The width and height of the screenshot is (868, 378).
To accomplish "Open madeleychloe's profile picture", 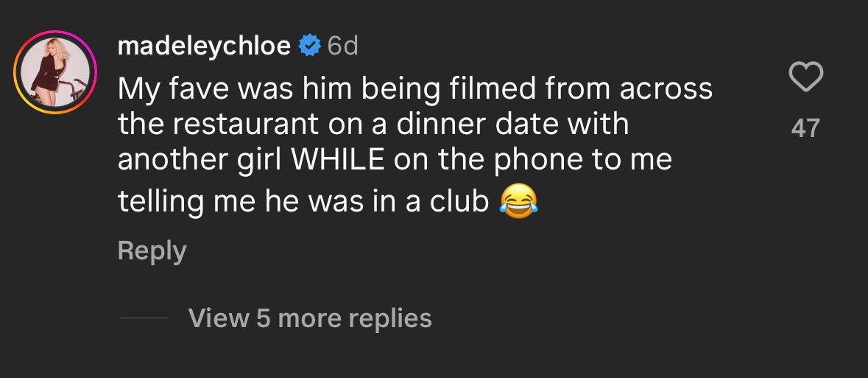I will click(55, 73).
